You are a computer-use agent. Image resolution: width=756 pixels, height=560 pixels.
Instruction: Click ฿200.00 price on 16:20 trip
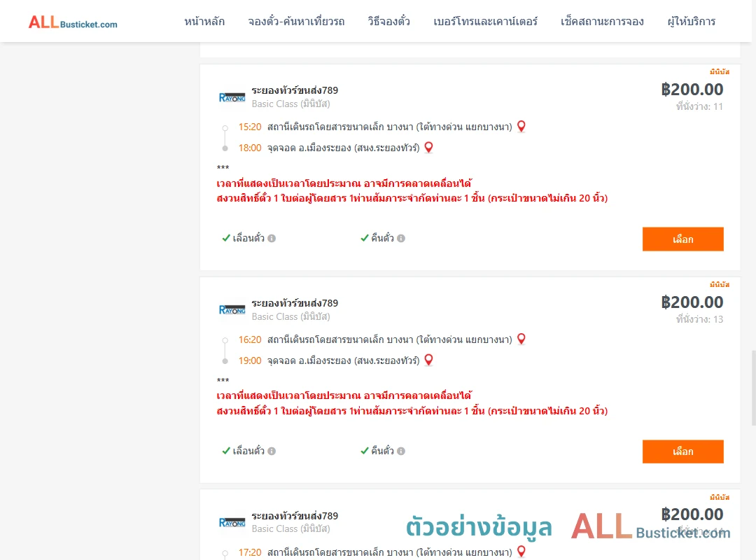point(692,302)
